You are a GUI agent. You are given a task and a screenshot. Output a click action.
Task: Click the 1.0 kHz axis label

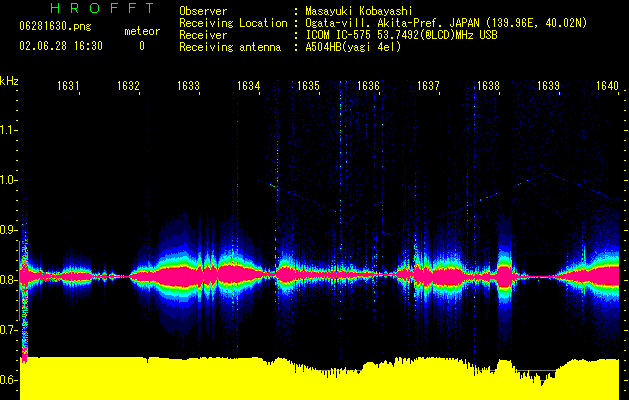(7, 180)
